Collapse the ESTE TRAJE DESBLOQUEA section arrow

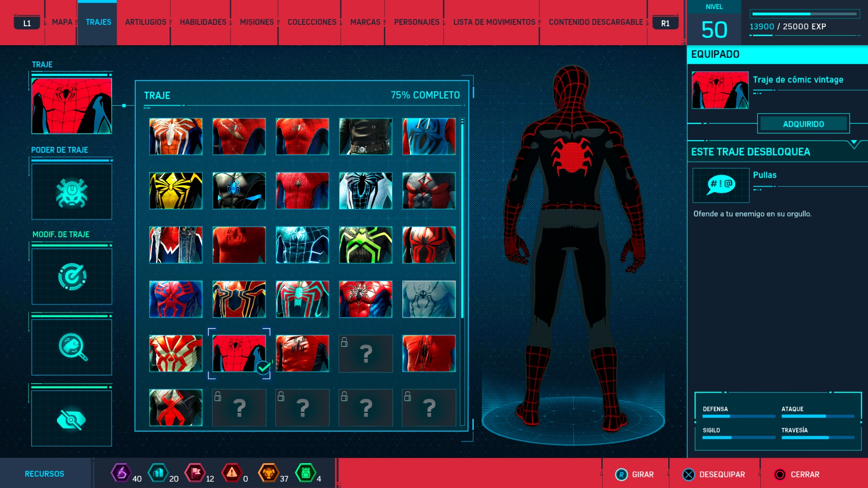pyautogui.click(x=854, y=144)
